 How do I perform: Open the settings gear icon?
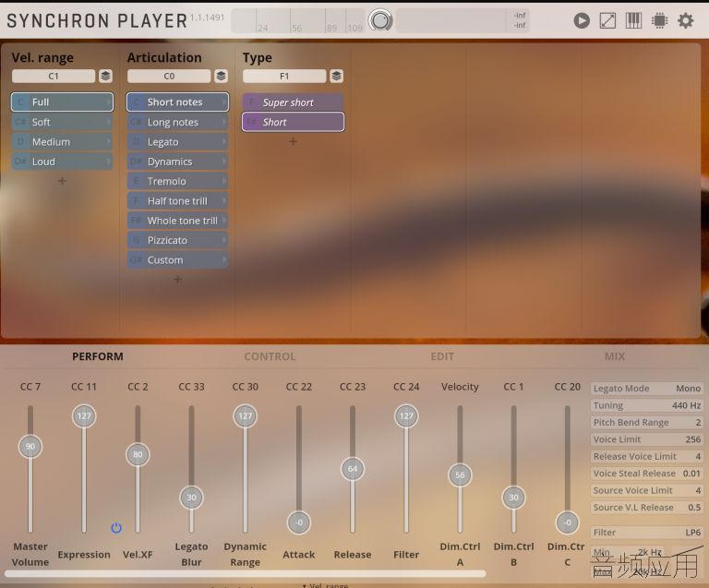[686, 21]
